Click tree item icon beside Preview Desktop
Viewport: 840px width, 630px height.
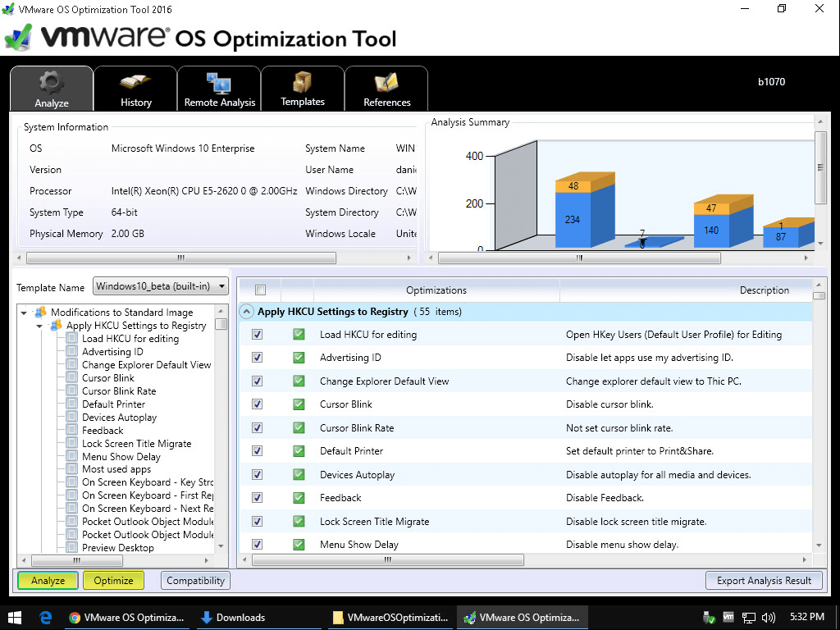72,547
